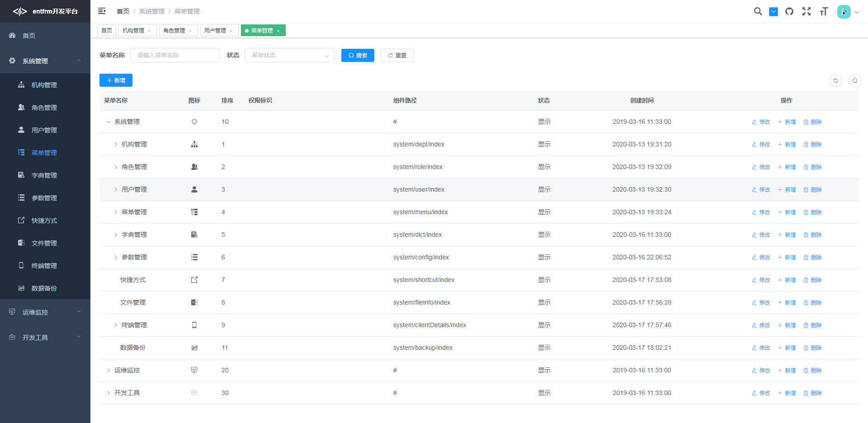Close the 用户管理 page tab
The image size is (868, 423).
pos(231,31)
